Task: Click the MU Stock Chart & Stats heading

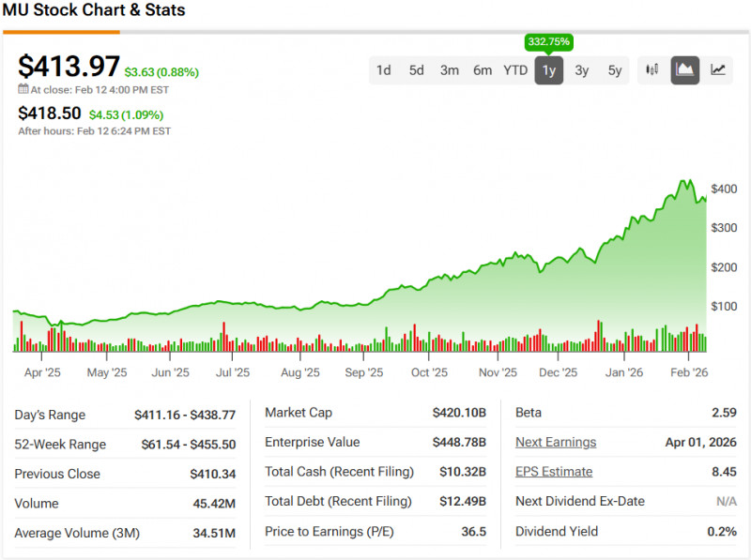Action: pos(95,11)
